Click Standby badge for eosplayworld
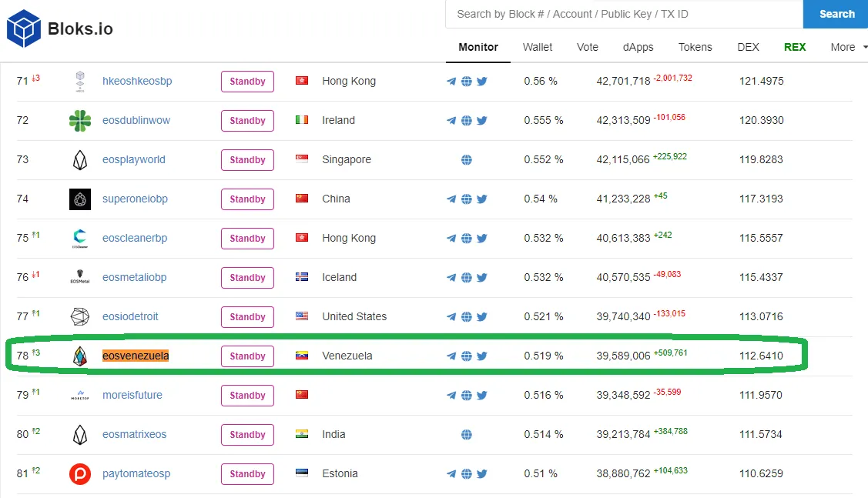This screenshot has width=868, height=498. click(x=247, y=160)
